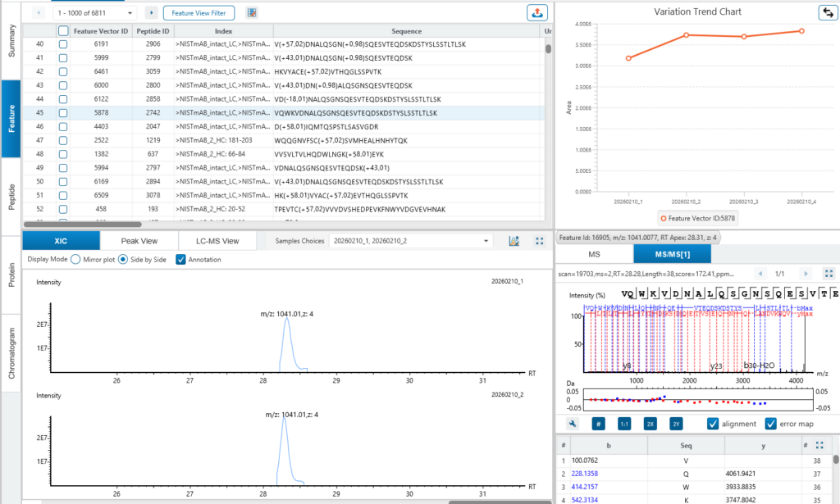This screenshot has width=840, height=504.
Task: Tick the checkbox for Feature Vector 5878 row
Action: [x=63, y=113]
